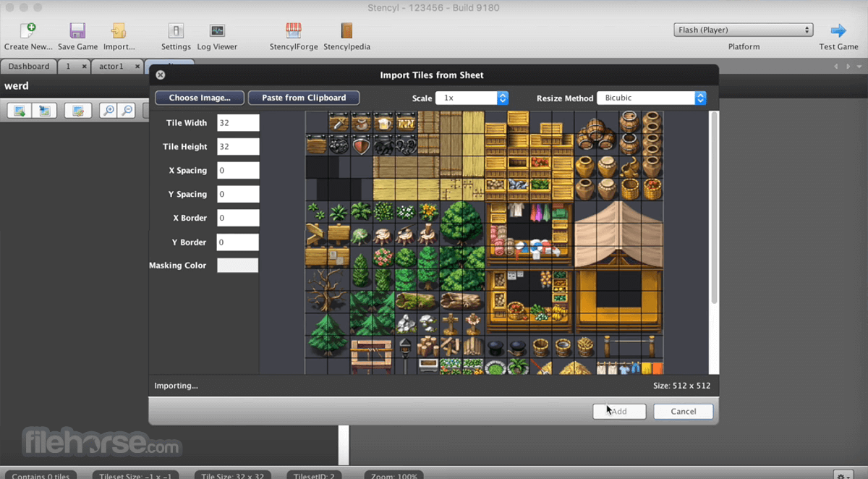The height and width of the screenshot is (479, 868).
Task: Click the Cancel button
Action: pos(684,411)
